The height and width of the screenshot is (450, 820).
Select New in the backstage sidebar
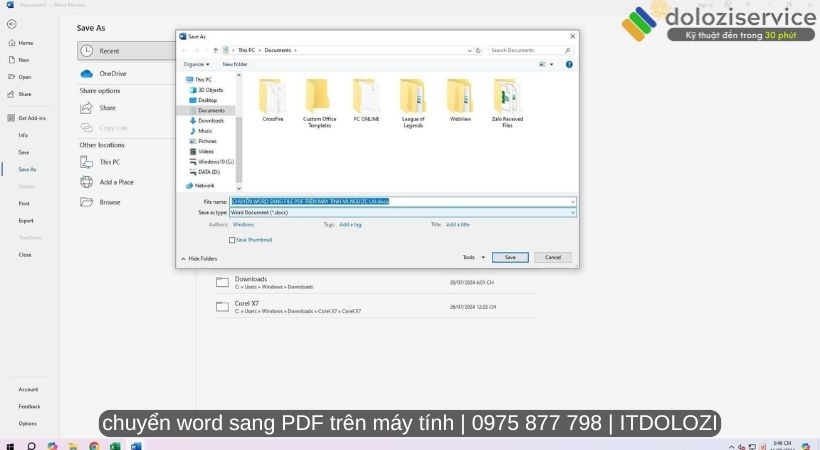pyautogui.click(x=19, y=60)
